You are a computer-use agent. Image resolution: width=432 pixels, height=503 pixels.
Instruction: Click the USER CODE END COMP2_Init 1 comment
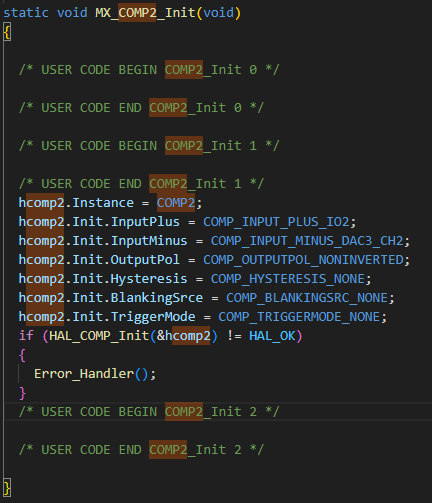tap(141, 184)
